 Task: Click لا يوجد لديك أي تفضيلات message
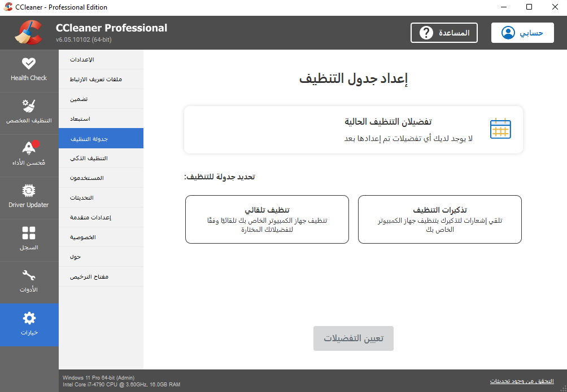pos(408,139)
